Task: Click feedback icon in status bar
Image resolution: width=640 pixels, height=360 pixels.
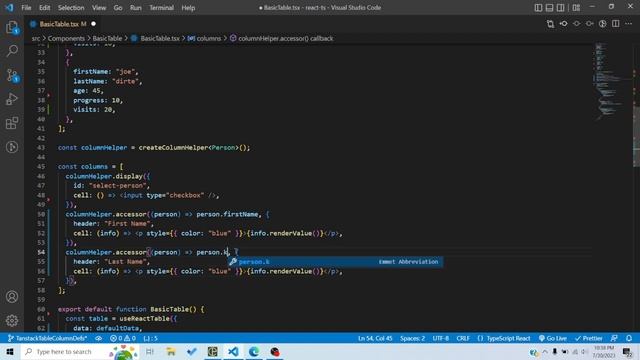Action: [x=614, y=338]
